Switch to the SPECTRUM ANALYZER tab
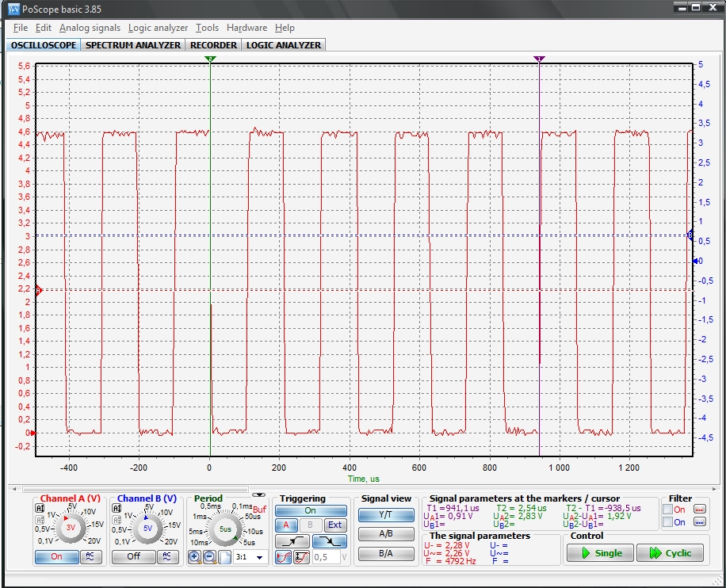The image size is (726, 588). (133, 45)
